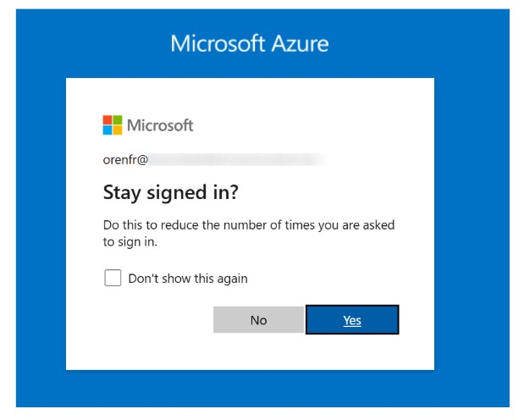Click the "Stay signed in?" heading
Viewport: 524px width, 420px height.
(x=171, y=193)
